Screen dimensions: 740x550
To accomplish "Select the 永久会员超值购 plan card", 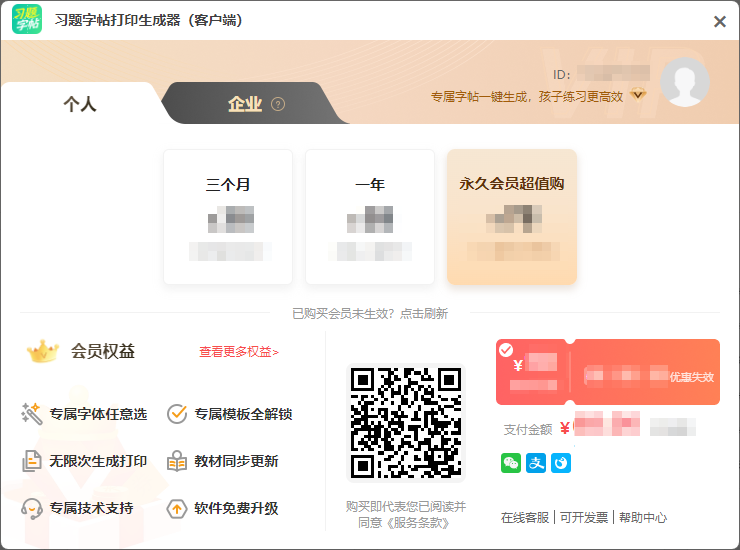I will (x=512, y=217).
